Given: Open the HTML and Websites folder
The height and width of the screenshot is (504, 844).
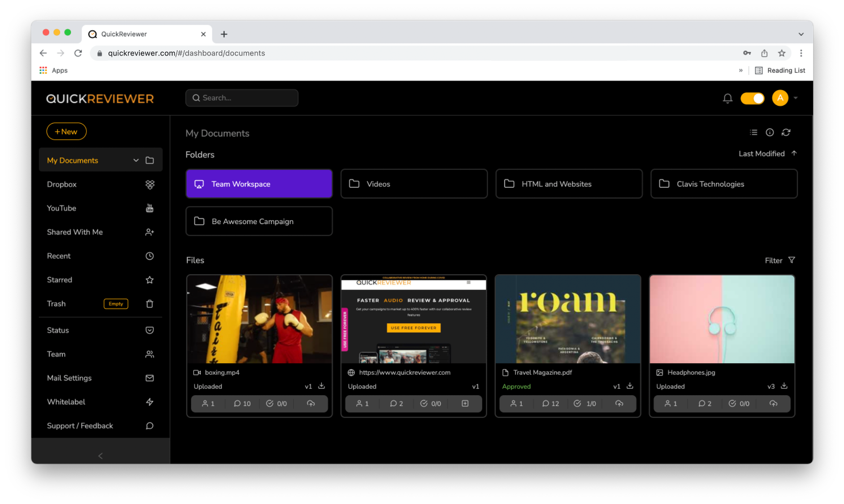Looking at the screenshot, I should pos(569,184).
